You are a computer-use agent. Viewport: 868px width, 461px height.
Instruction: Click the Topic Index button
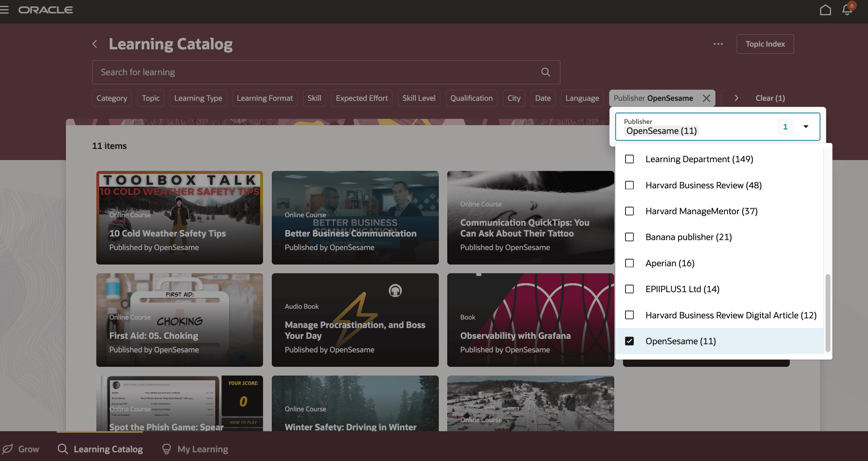[765, 44]
